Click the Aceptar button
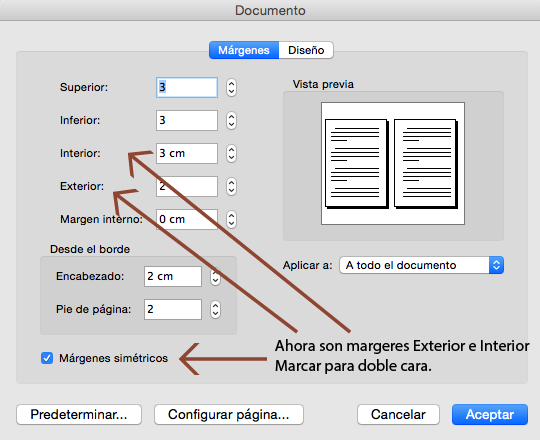The width and height of the screenshot is (540, 440). (x=490, y=415)
